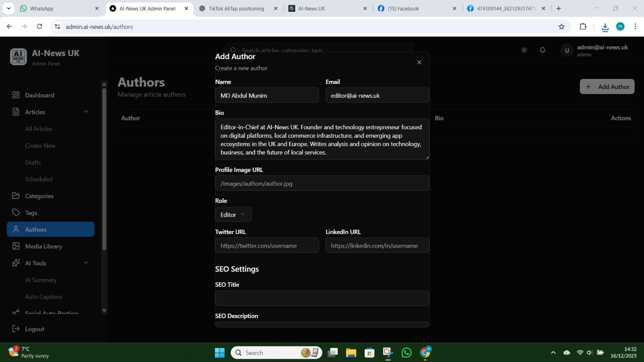Open the Role dropdown set to Editor
Screen dimensions: 644x362
233,215
